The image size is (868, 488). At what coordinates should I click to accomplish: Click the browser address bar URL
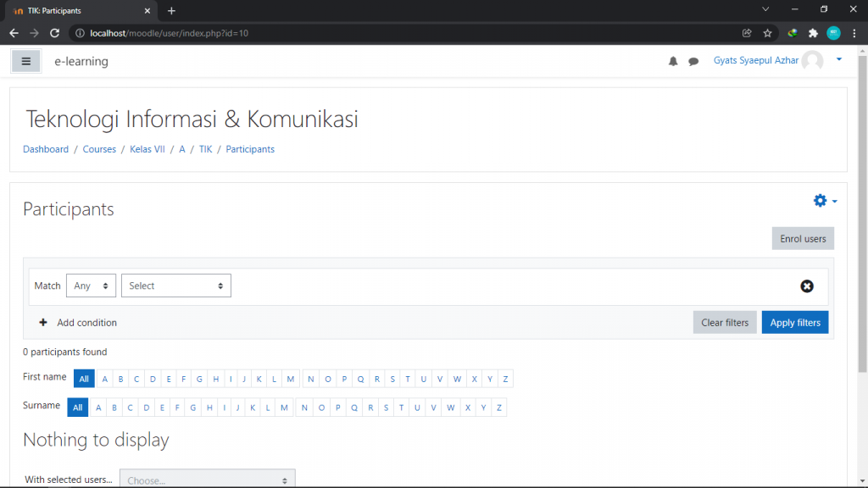[x=170, y=33]
